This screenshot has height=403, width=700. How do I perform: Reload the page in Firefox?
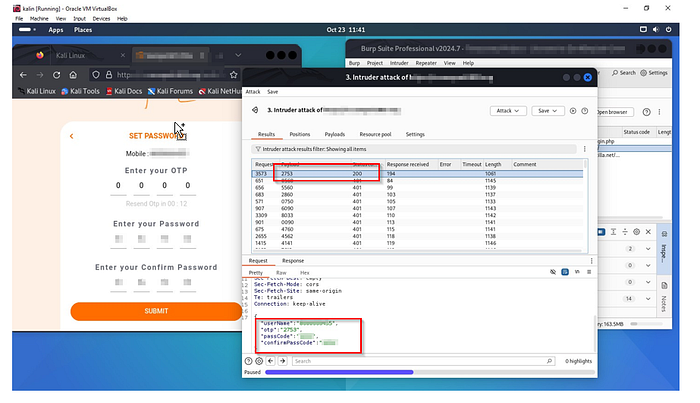pyautogui.click(x=56, y=75)
